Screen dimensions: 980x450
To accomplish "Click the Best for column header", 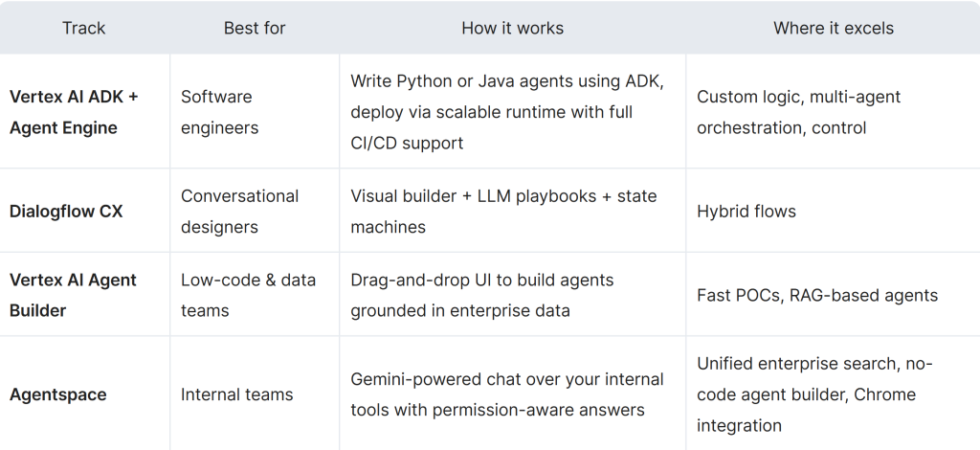I will pos(255,28).
